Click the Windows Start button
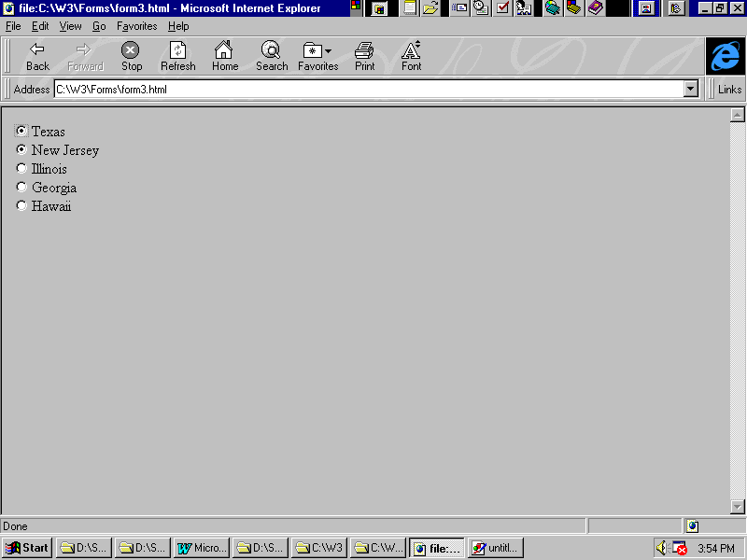The image size is (747, 560). 28,548
